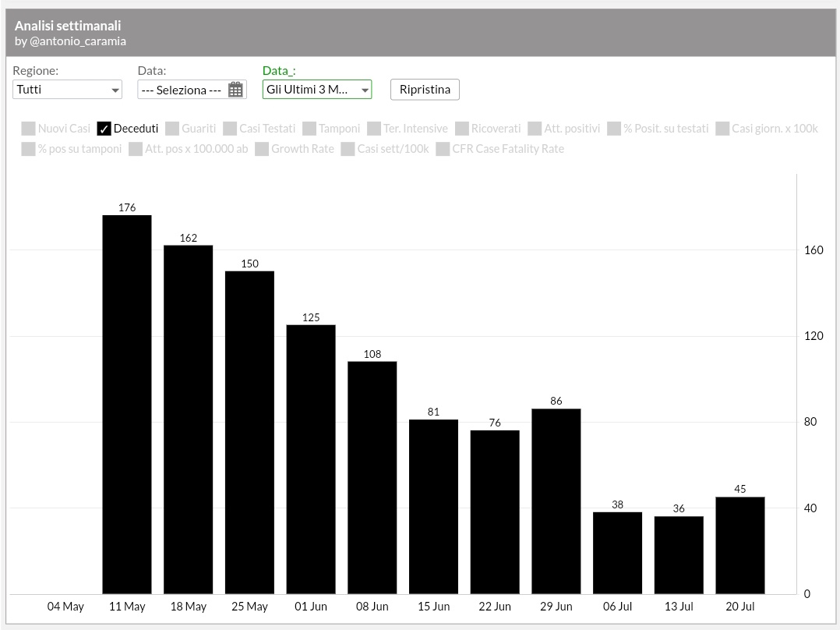Enable the Att. positivi checkbox
This screenshot has width=840, height=630.
pyautogui.click(x=535, y=129)
